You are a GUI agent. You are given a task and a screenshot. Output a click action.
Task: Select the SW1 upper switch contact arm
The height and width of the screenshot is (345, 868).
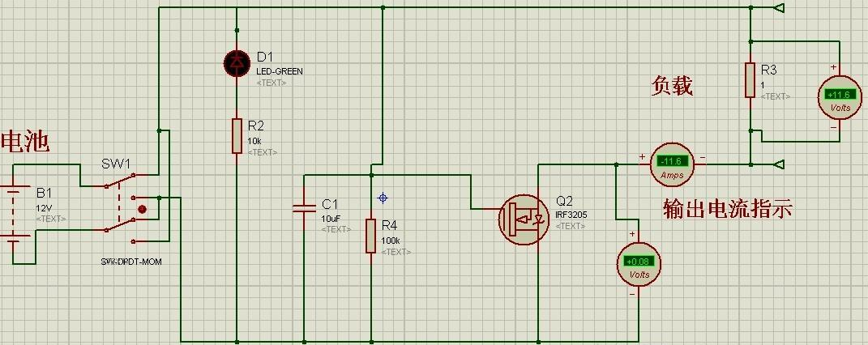click(x=120, y=181)
